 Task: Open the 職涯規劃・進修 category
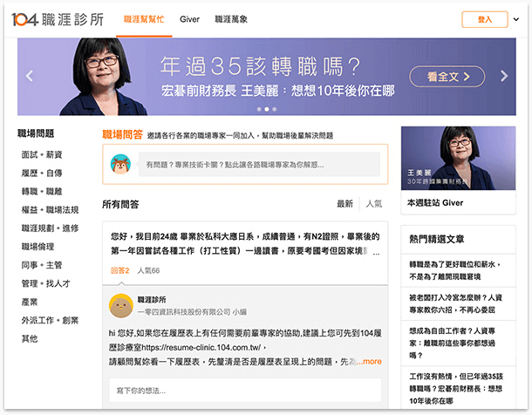click(50, 228)
